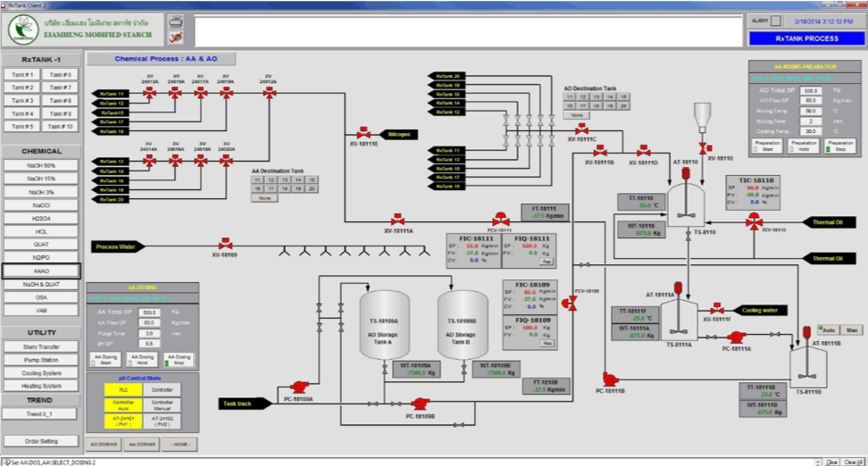Screen dimensions: 868x466
Task: Click Thermal Oil valve TCV-18110
Action: pos(754,222)
